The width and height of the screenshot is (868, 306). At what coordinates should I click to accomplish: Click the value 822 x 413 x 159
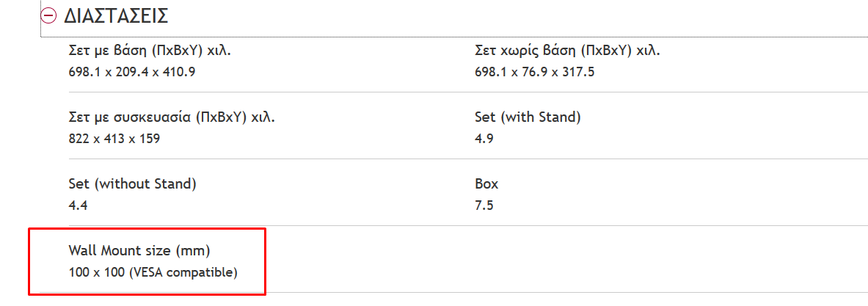114,138
